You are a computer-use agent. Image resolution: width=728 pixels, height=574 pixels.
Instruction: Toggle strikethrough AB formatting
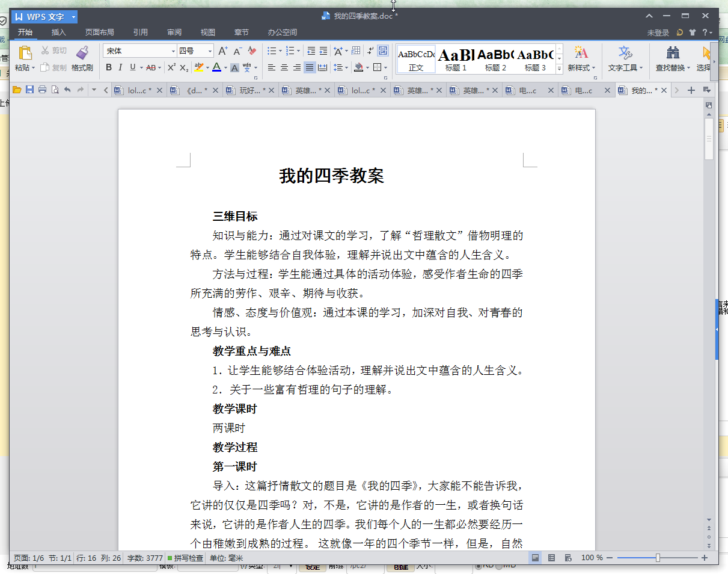(151, 67)
